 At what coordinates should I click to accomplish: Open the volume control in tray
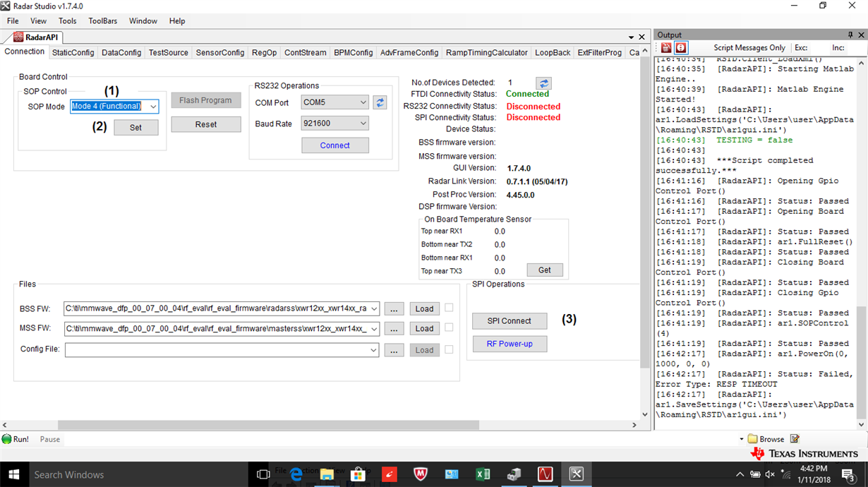(x=769, y=474)
